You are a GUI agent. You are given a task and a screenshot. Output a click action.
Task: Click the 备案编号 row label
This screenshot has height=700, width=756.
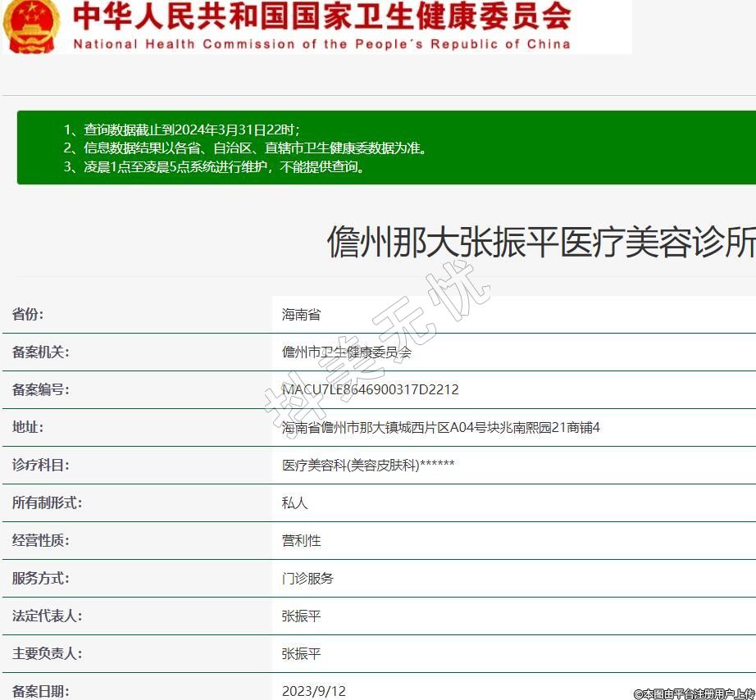[x=40, y=390]
